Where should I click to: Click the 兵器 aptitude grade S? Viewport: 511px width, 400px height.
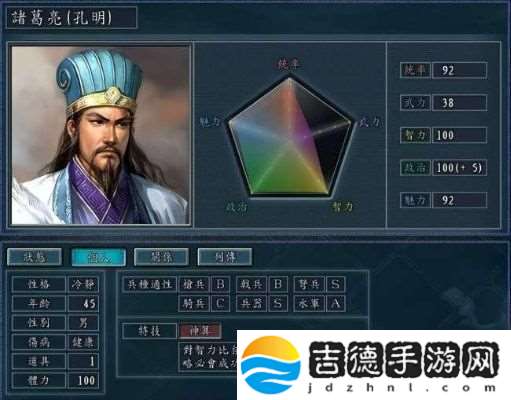[278, 303]
